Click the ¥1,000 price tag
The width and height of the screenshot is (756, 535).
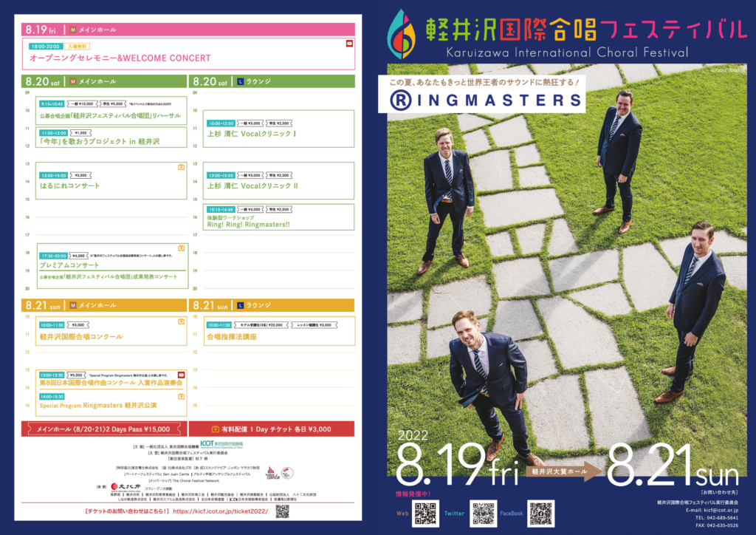pos(80,133)
